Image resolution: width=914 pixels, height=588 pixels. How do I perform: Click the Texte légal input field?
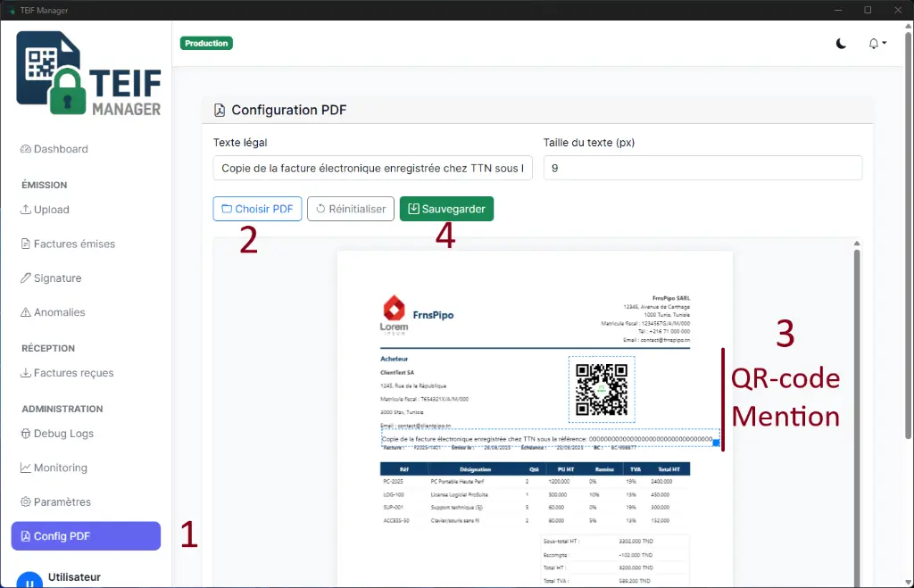point(372,168)
